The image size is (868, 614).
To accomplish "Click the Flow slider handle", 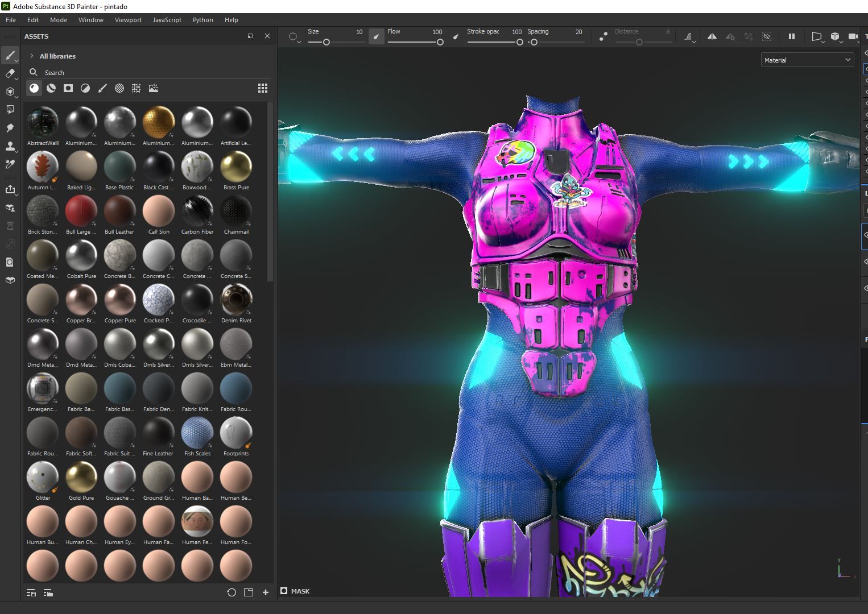I will 440,42.
